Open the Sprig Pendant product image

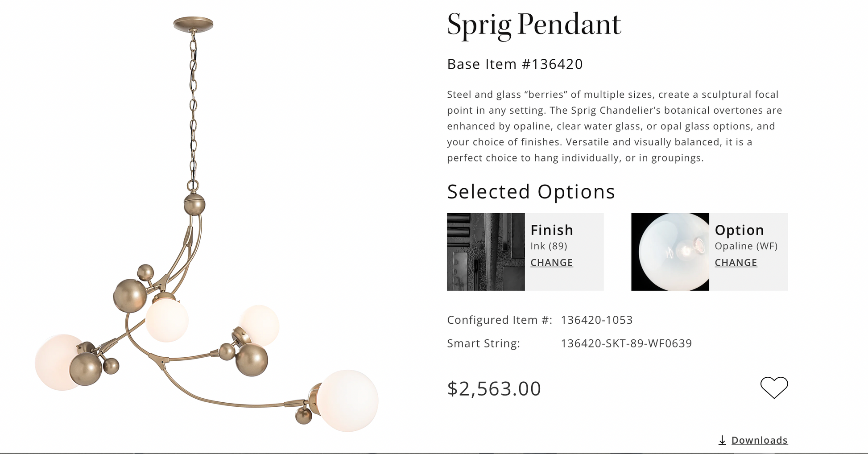click(207, 225)
